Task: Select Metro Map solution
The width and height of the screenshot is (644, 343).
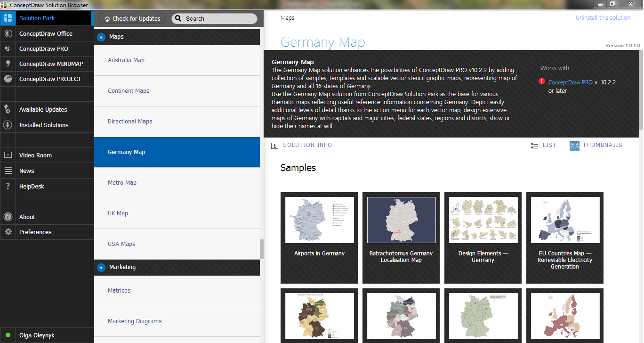Action: (x=177, y=183)
